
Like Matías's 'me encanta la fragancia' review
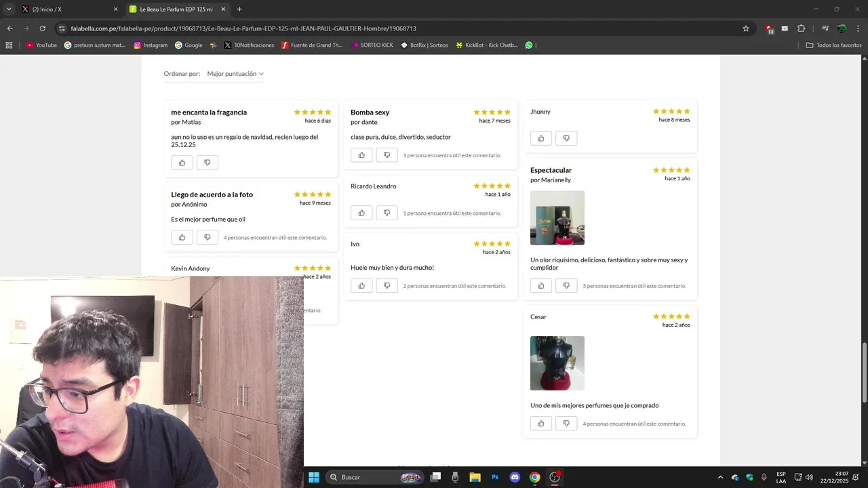click(x=182, y=163)
